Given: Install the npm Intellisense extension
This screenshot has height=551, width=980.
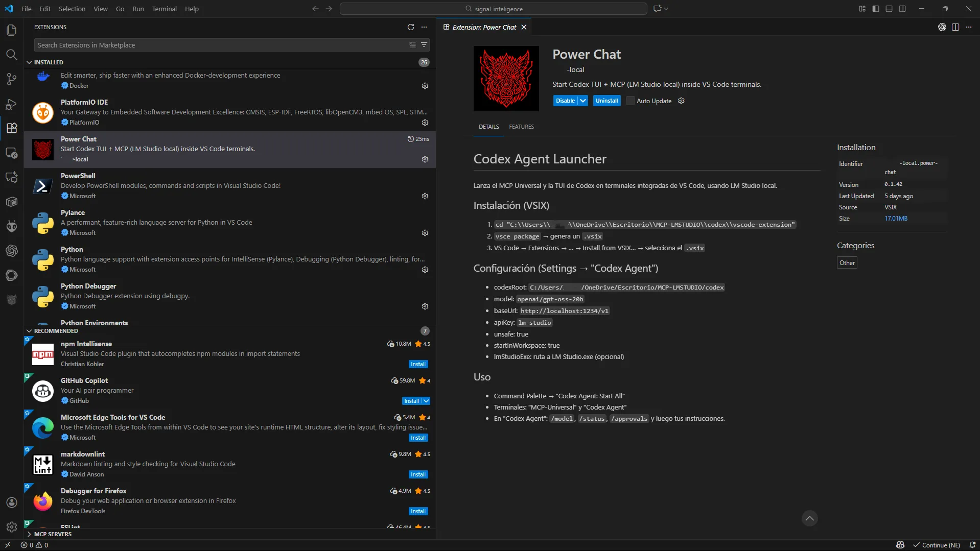Looking at the screenshot, I should coord(418,364).
